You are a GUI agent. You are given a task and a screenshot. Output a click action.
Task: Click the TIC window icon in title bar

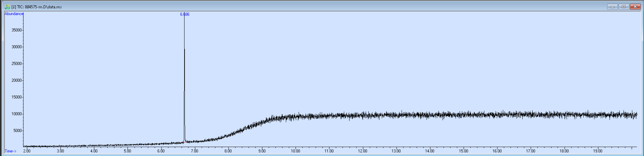point(7,7)
